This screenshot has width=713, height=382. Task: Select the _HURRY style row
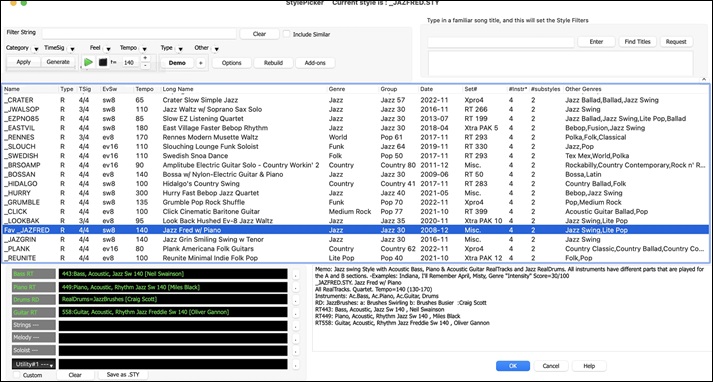(x=356, y=193)
